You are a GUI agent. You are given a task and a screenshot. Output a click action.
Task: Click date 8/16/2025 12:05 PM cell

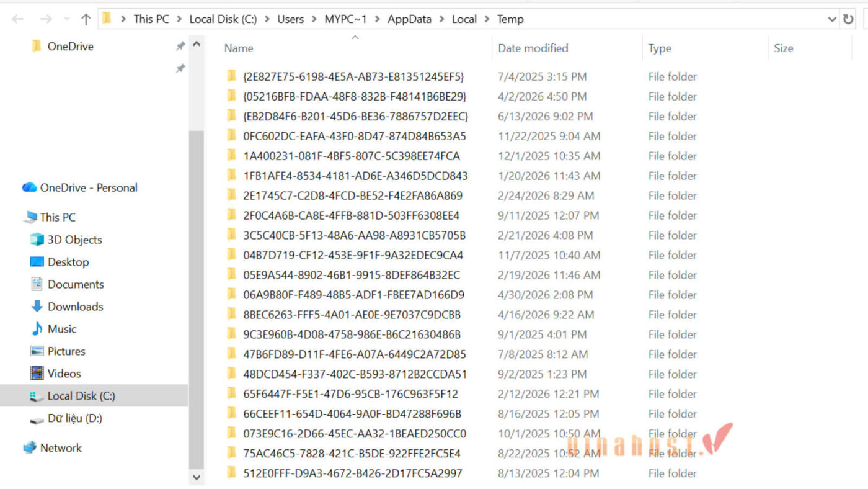(549, 414)
